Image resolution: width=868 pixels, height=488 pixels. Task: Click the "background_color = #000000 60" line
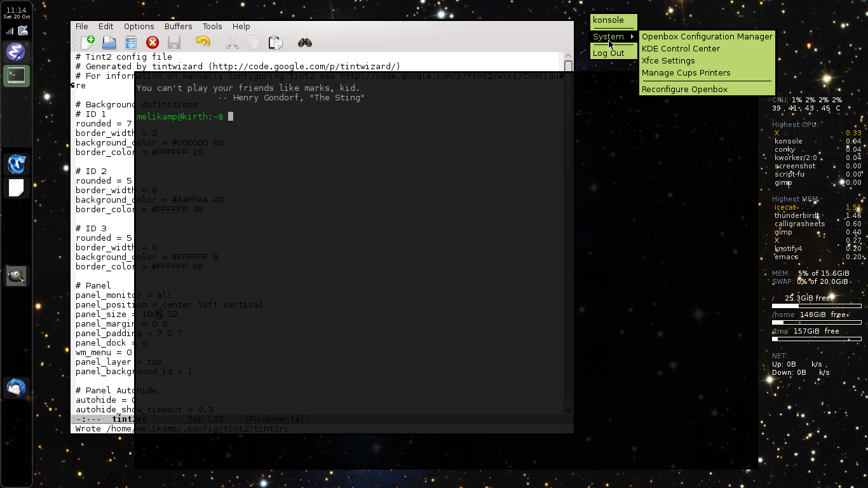point(149,143)
